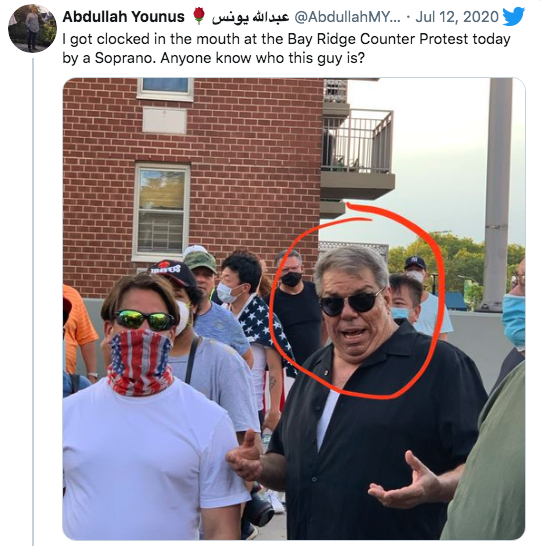The height and width of the screenshot is (548, 540).
Task: Click the green mirrored sunglasses in the photo
Action: coord(144,320)
